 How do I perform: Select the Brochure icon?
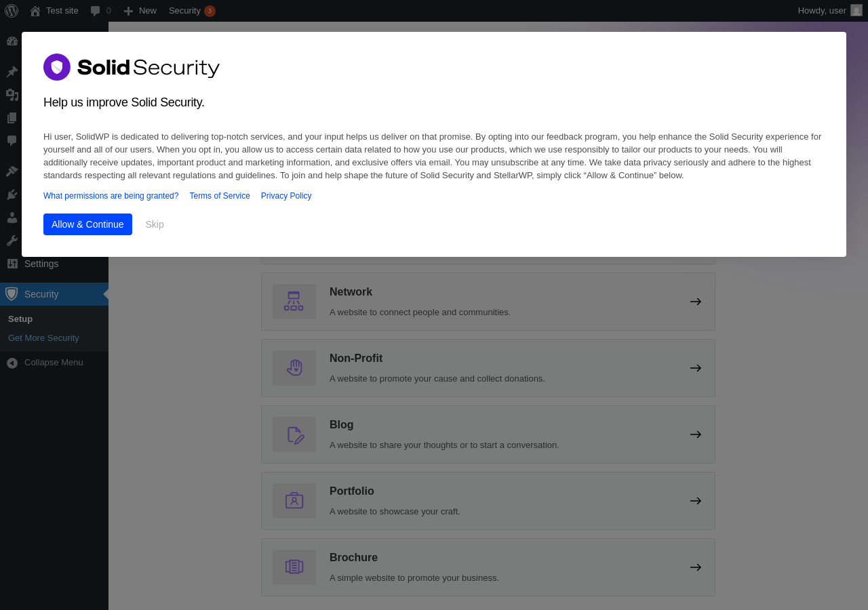pos(294,567)
